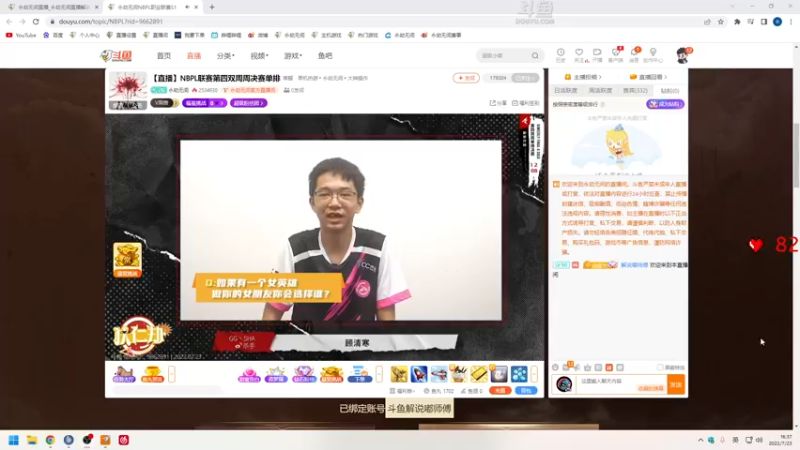Click the 成为钻粉 purple button
The height and width of the screenshot is (450, 800).
pyautogui.click(x=665, y=104)
